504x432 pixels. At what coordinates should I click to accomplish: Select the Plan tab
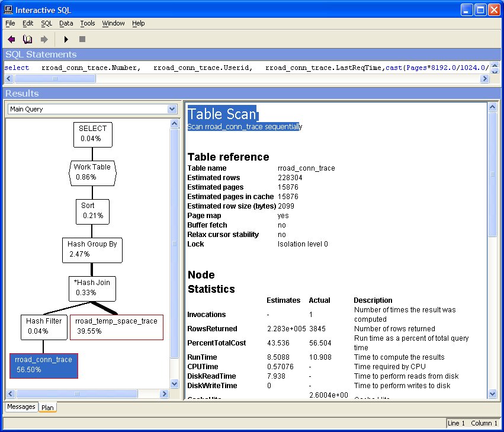pos(47,407)
